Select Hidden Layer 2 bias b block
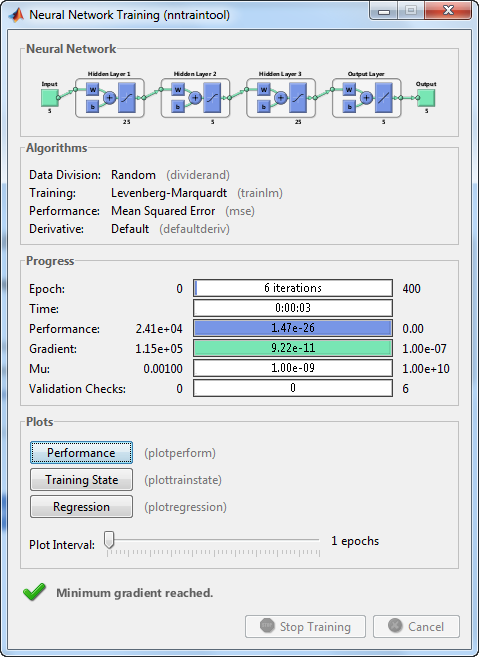 point(178,106)
